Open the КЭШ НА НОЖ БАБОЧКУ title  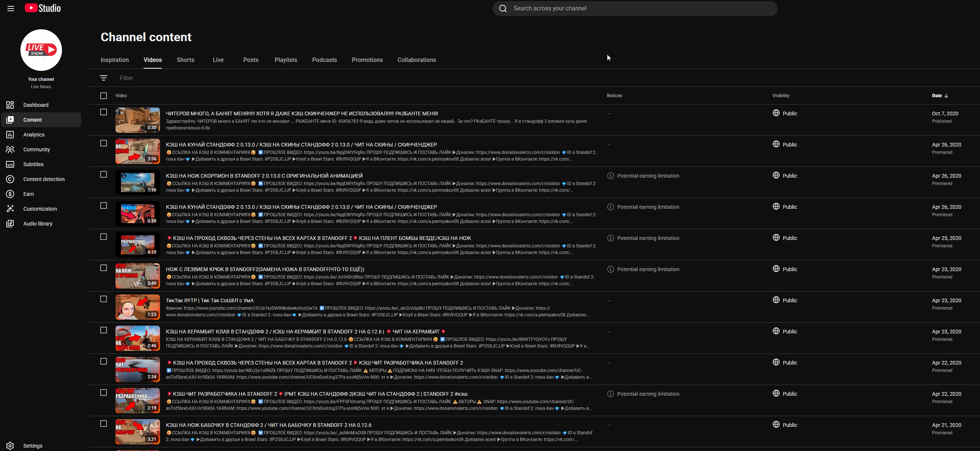[x=269, y=425]
